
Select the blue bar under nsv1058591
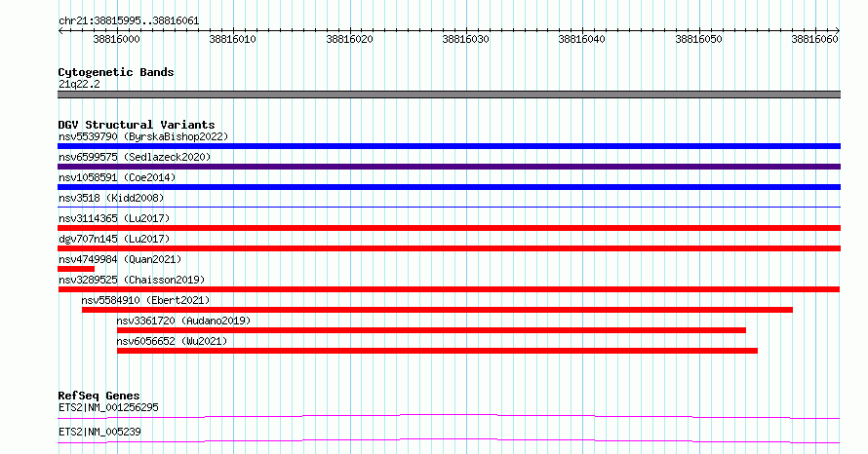point(449,187)
